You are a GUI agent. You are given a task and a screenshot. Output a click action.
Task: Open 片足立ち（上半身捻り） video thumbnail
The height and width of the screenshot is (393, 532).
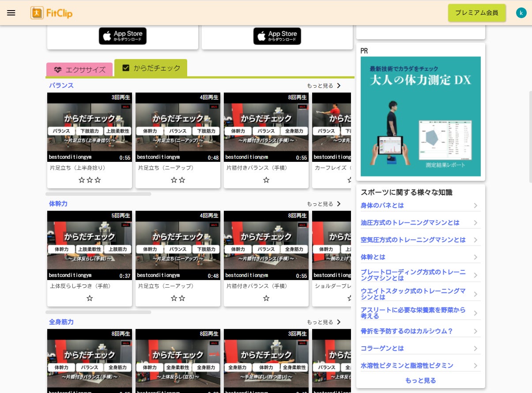[x=90, y=127]
